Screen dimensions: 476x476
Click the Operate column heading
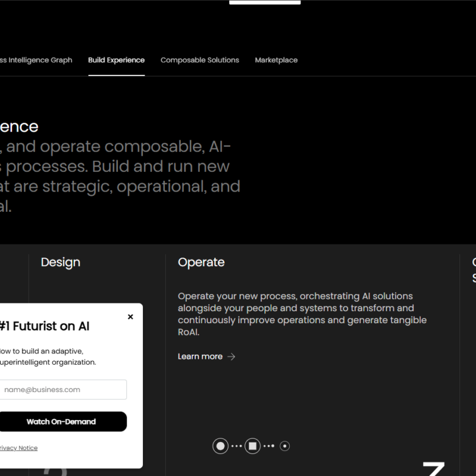point(201,262)
